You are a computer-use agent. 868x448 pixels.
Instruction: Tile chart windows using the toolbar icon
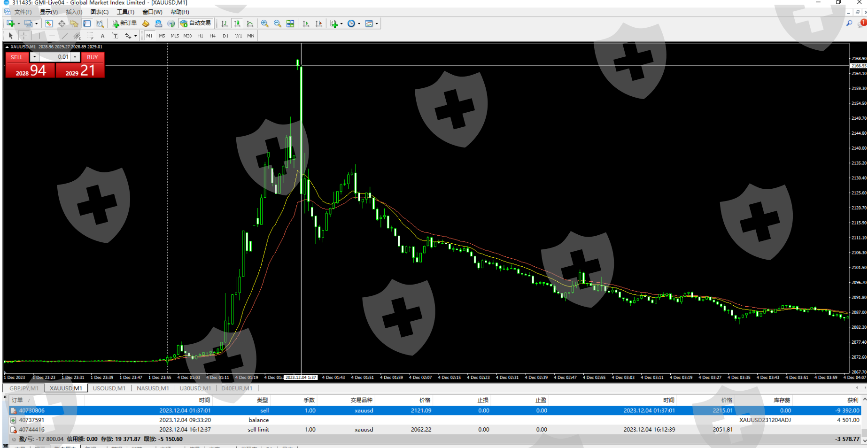click(290, 23)
